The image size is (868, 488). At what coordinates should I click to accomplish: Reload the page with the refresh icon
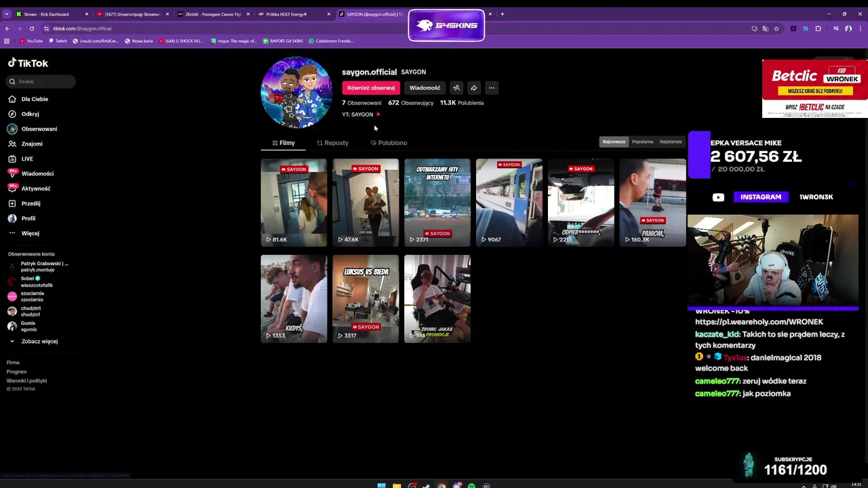click(31, 28)
